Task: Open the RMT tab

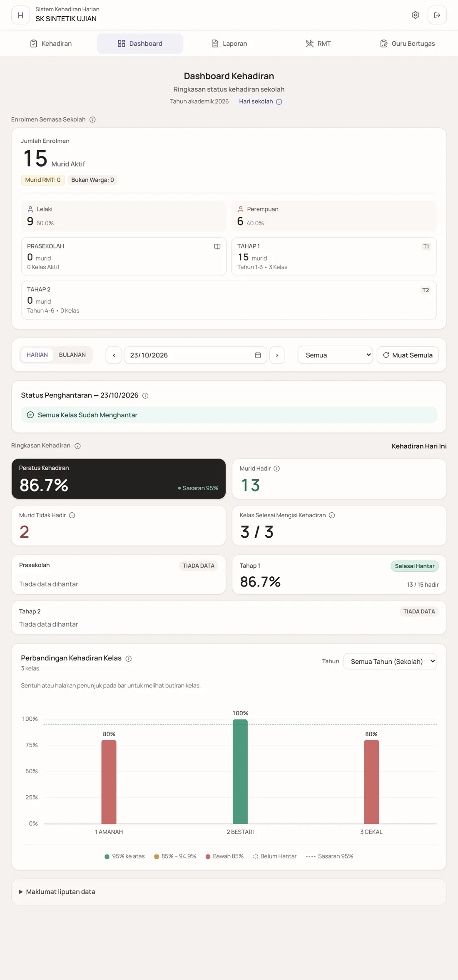Action: coord(318,43)
